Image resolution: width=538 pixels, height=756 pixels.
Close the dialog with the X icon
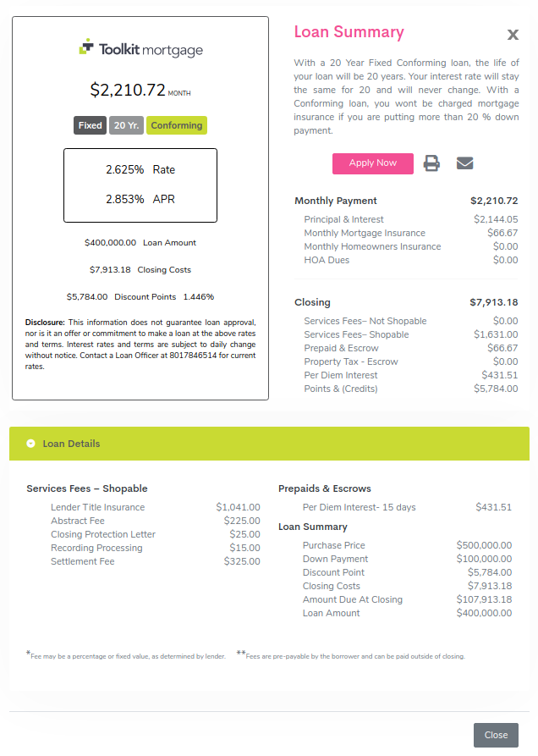(x=513, y=34)
